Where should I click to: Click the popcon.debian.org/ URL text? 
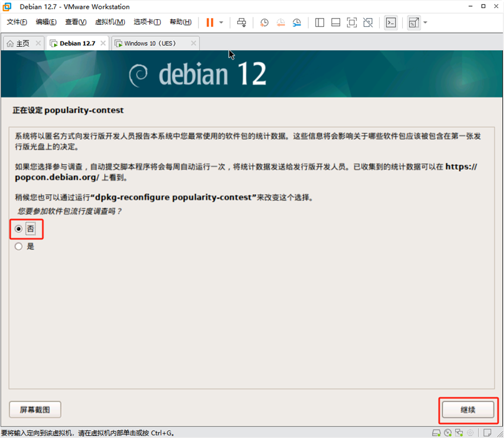click(57, 177)
